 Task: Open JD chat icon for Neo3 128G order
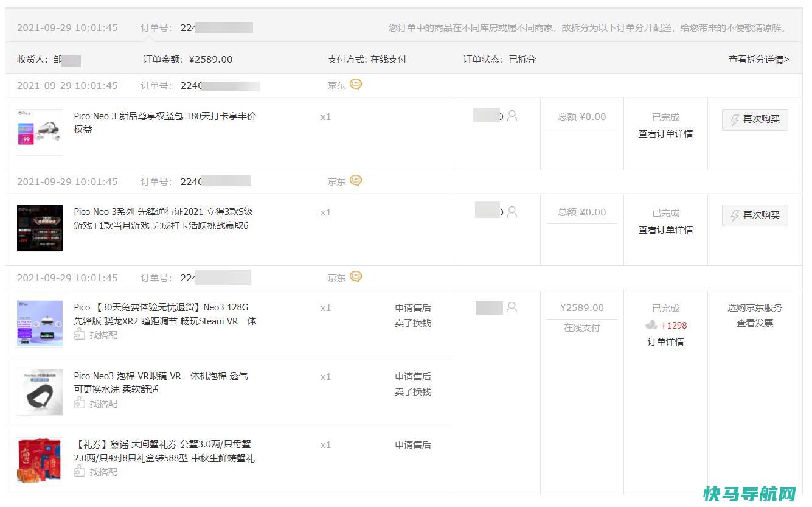pos(356,277)
